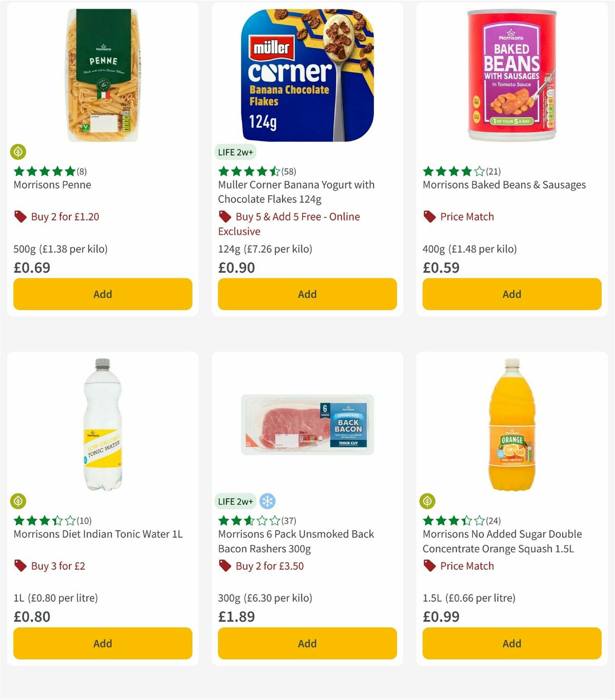View the 58 reviews for Muller Corner yogurt
615x700 pixels.
click(x=289, y=172)
